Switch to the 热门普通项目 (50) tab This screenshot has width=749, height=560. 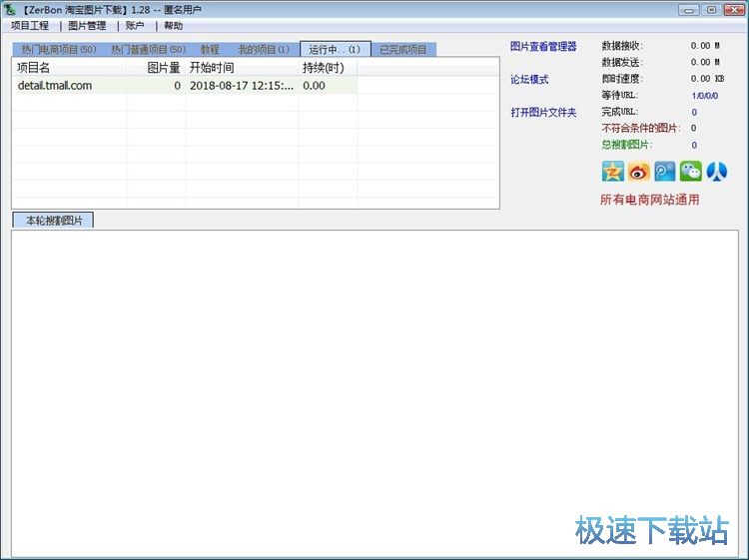(148, 50)
